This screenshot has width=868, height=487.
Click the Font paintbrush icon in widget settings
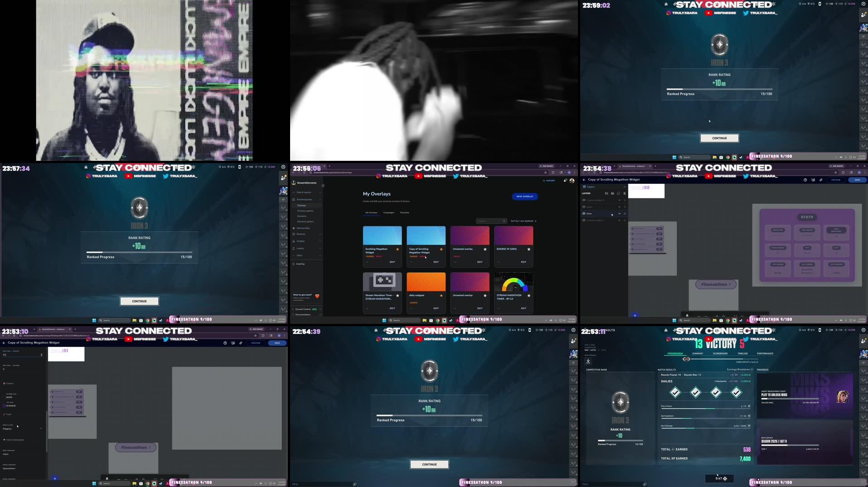5,414
